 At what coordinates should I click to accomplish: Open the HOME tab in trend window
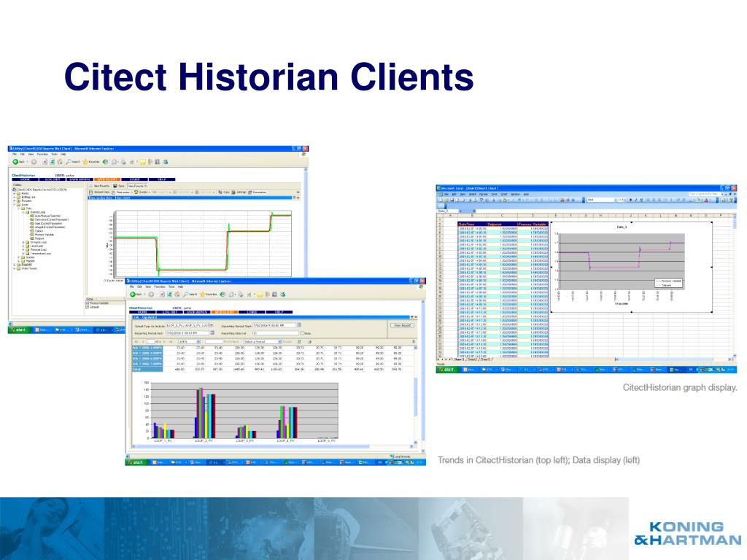[25, 179]
